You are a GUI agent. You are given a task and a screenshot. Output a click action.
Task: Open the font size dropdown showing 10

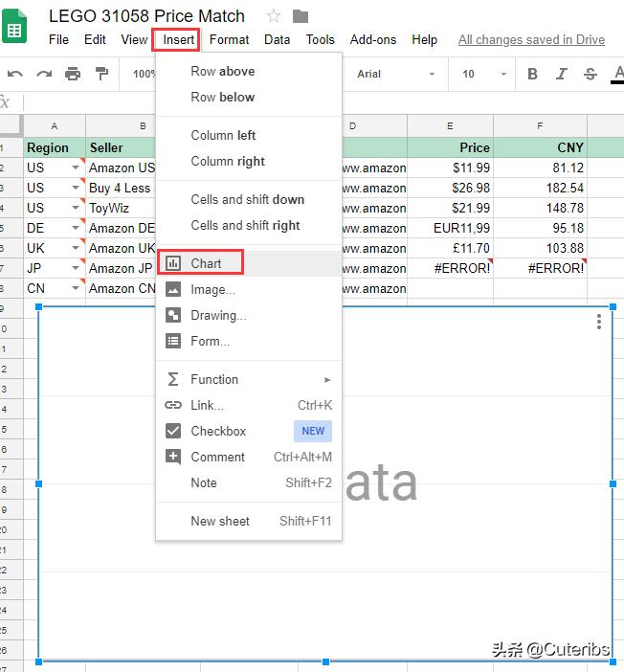(x=483, y=74)
